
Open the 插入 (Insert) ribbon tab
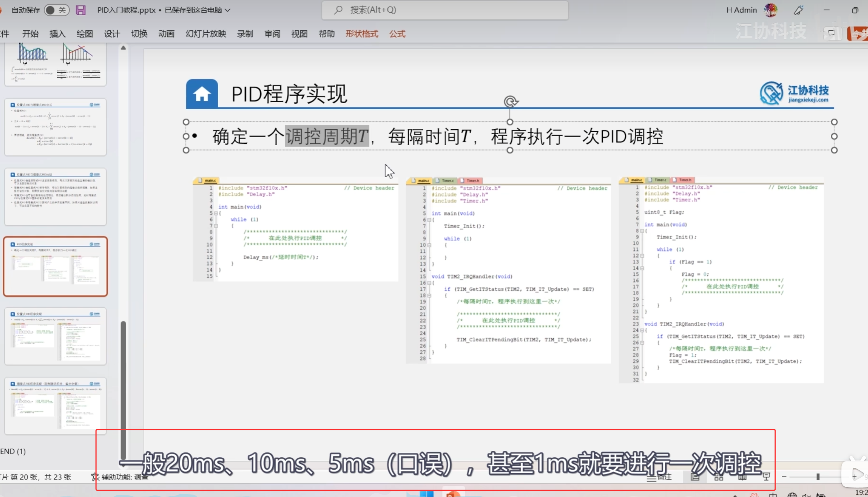57,34
